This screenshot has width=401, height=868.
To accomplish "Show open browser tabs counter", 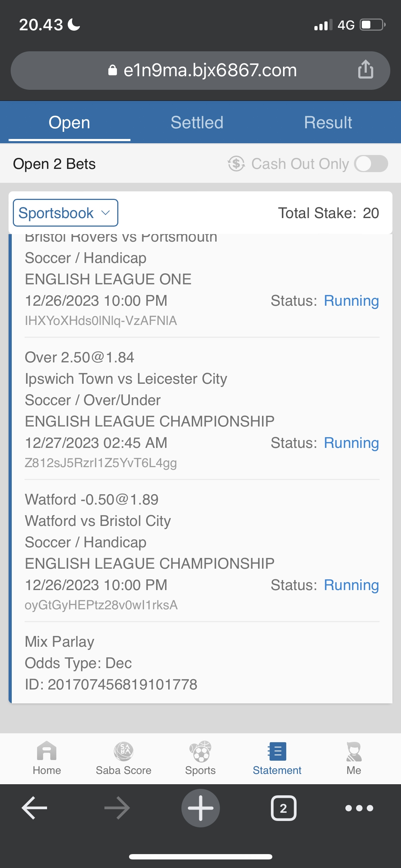I will tap(283, 808).
